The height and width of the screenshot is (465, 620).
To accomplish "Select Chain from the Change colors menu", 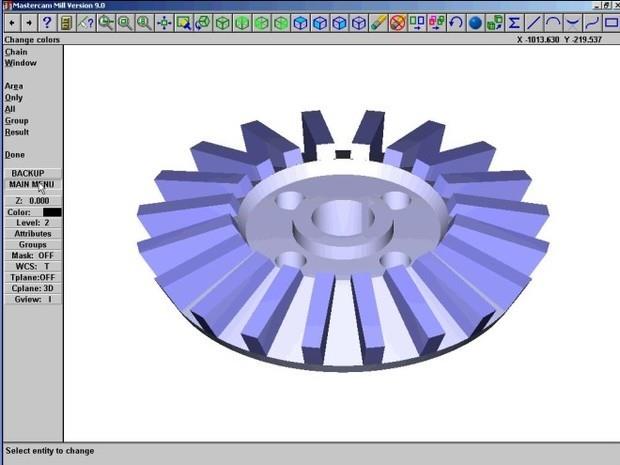I will [x=16, y=52].
